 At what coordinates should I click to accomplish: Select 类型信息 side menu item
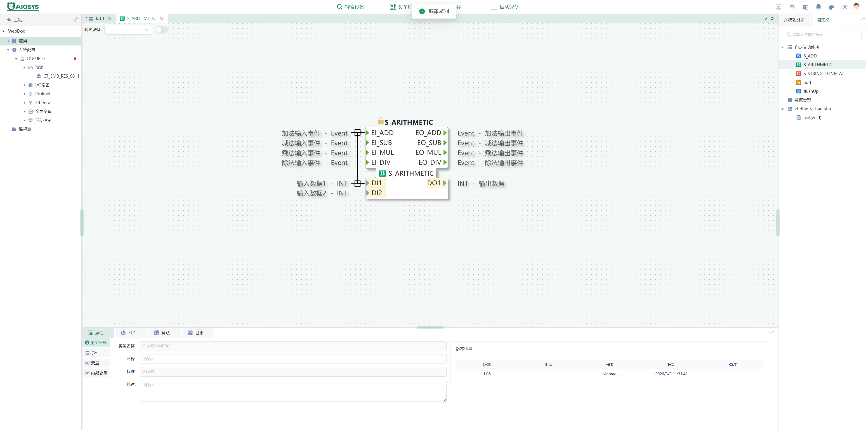point(96,343)
